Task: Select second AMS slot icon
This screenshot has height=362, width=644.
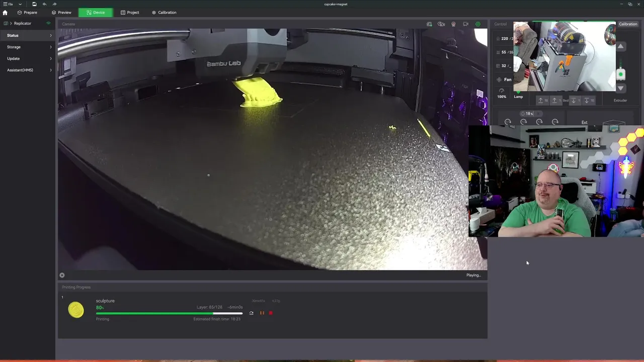Action: click(x=523, y=122)
